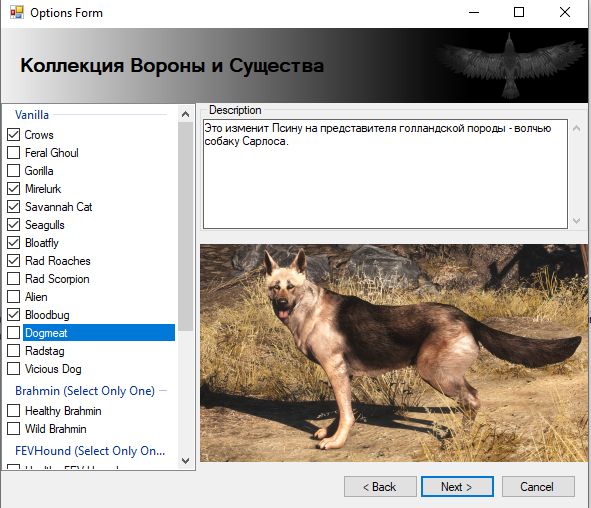Click the Brahmin (Select Only One) heading
The width and height of the screenshot is (591, 508).
click(x=85, y=391)
